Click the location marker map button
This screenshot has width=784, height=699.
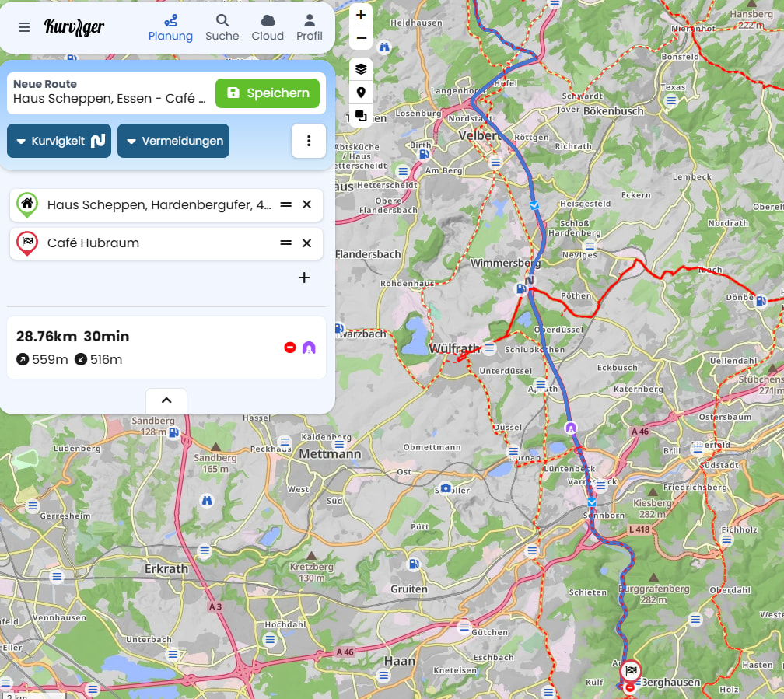[x=361, y=93]
